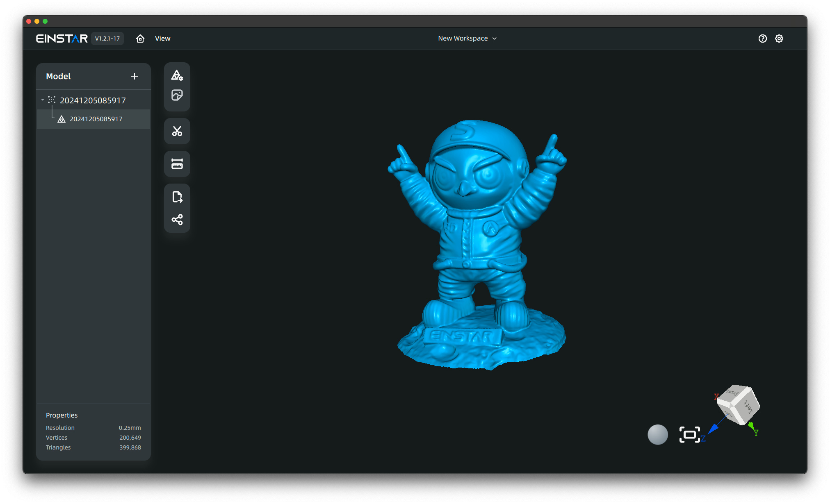The width and height of the screenshot is (830, 504).
Task: Click the blue astronaut 3D model
Action: (478, 246)
